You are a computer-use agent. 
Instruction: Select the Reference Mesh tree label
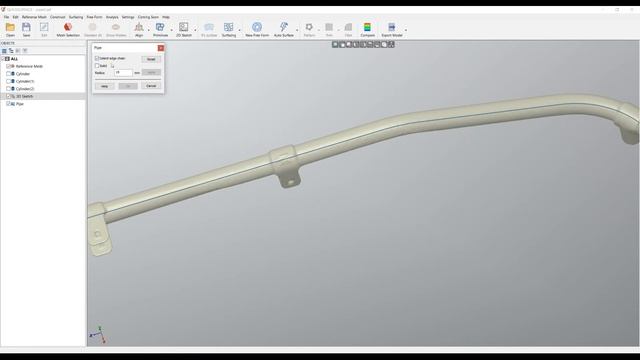point(29,66)
